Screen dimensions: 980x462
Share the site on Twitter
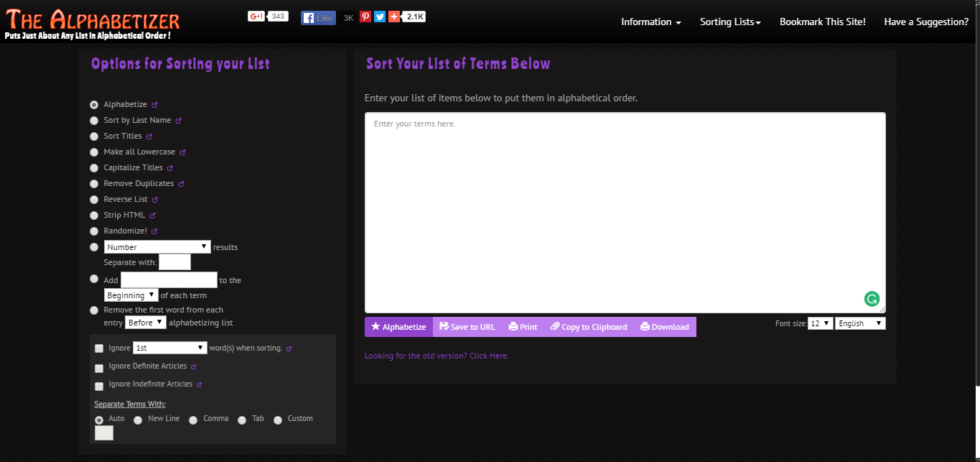click(x=380, y=17)
